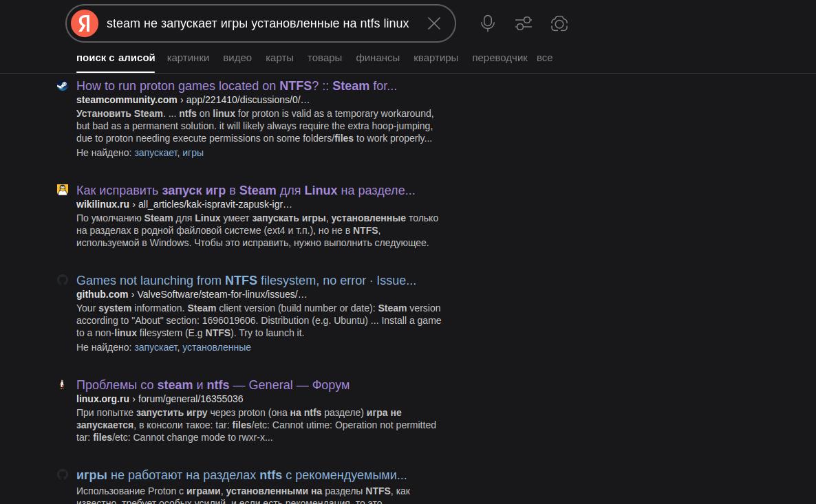The height and width of the screenshot is (504, 816).
Task: Open wikilinux.ru URL breadcrumb
Action: (x=184, y=204)
